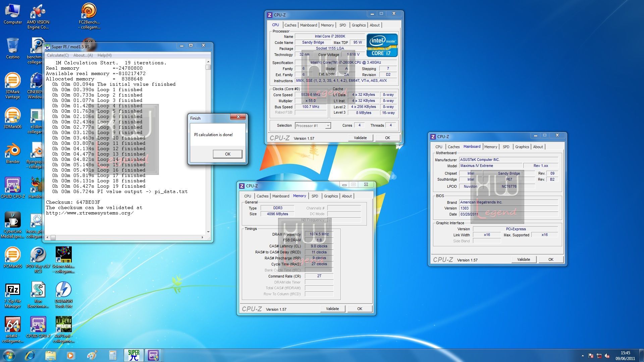The image size is (644, 362).
Task: Open AMD VISION Engine Control desktop shortcut
Action: click(38, 16)
